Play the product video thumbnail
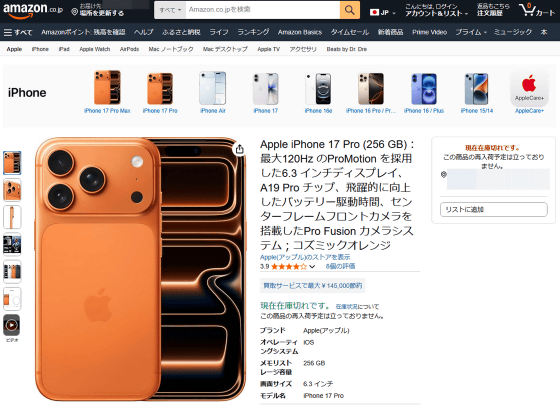This screenshot has width=560, height=406. (12, 325)
